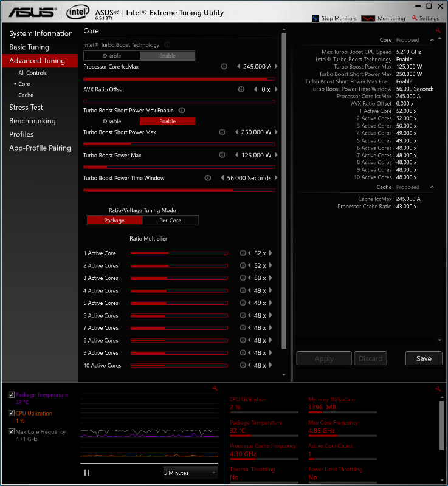
Task: Disable Intel Turbo Boost Technology
Action: (x=112, y=56)
